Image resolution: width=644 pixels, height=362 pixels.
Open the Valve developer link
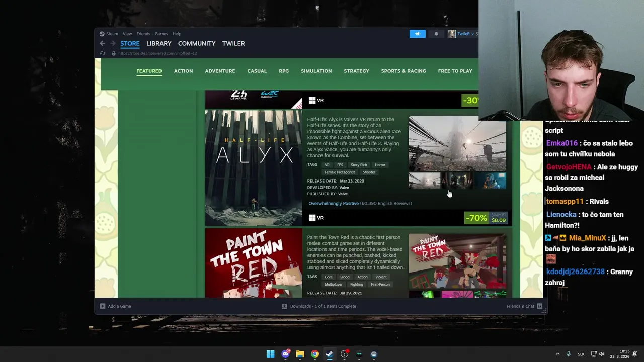tap(344, 188)
